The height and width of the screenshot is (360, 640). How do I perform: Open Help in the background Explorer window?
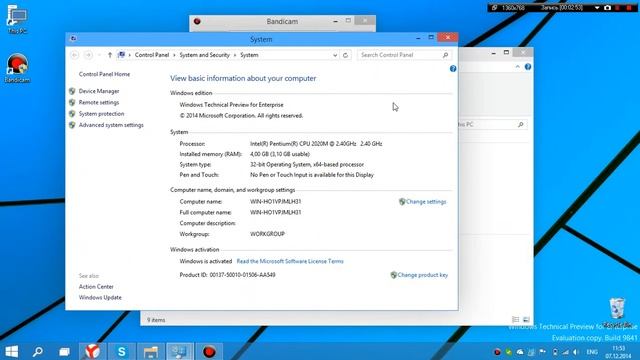tap(528, 67)
